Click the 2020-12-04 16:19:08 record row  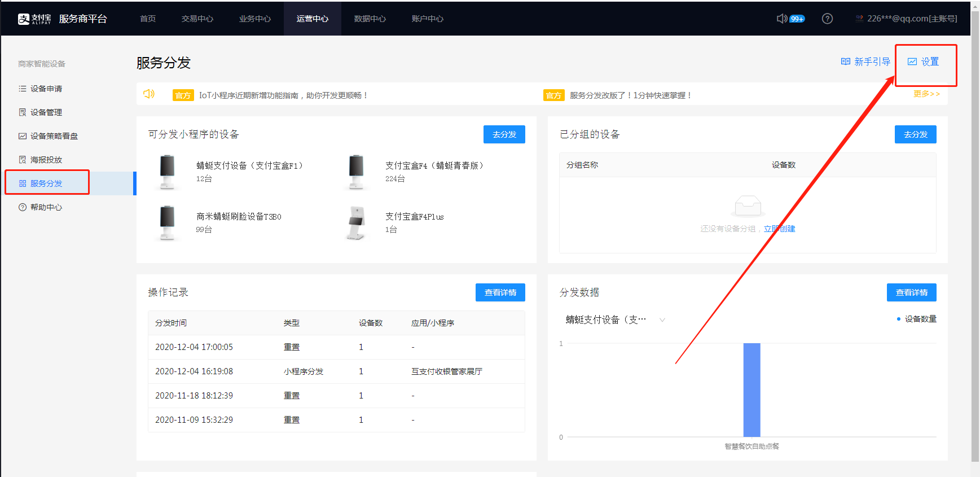click(x=336, y=371)
